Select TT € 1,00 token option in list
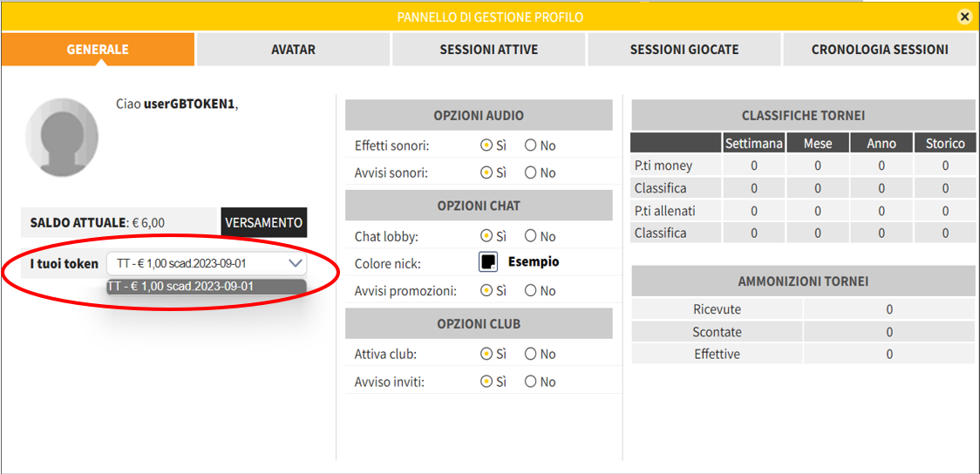 click(206, 287)
